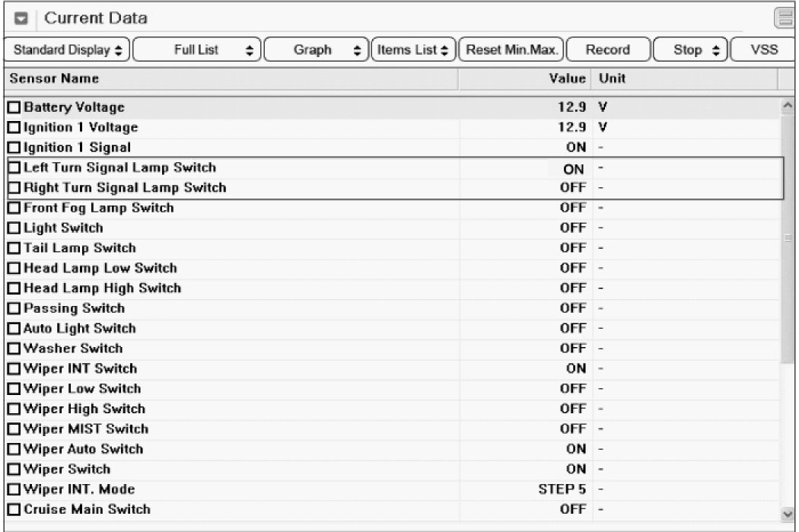
Task: Select the Cruise Main Switch checkbox
Action: [14, 510]
